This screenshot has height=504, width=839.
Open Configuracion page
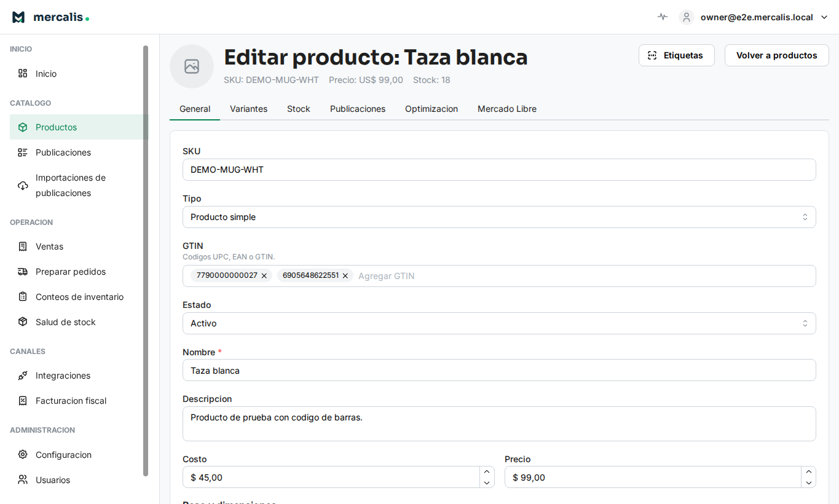tap(79, 455)
